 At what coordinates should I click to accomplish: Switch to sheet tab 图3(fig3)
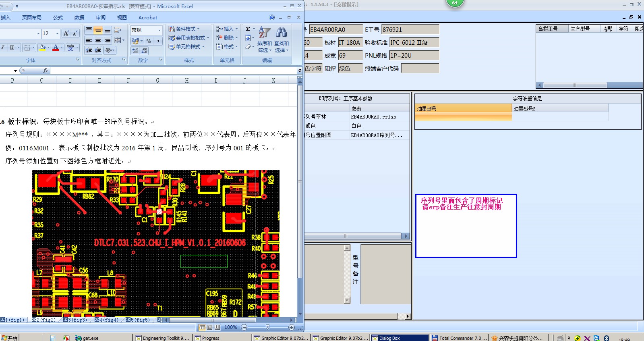coord(75,320)
